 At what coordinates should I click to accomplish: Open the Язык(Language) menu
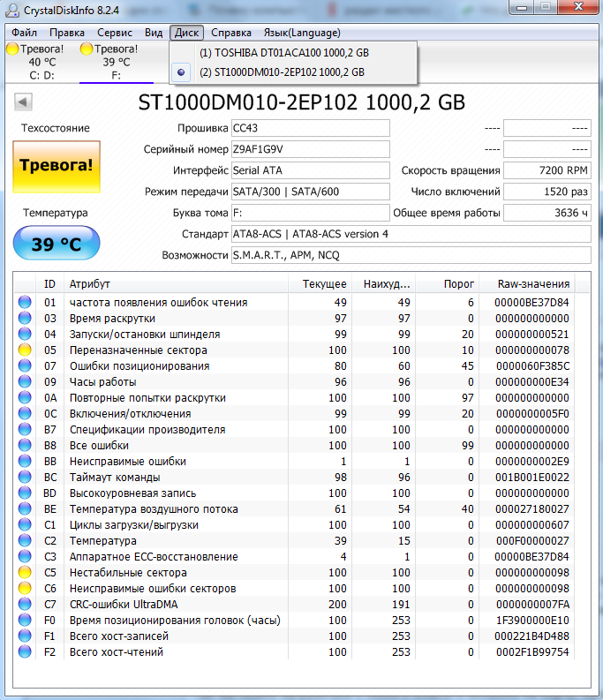(302, 33)
